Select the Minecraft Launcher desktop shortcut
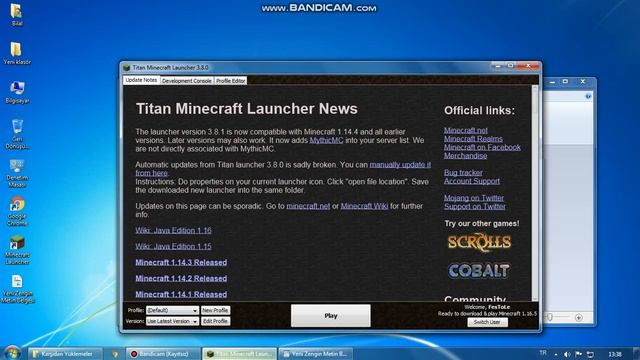Screen dimensions: 640x360 pyautogui.click(x=17, y=250)
